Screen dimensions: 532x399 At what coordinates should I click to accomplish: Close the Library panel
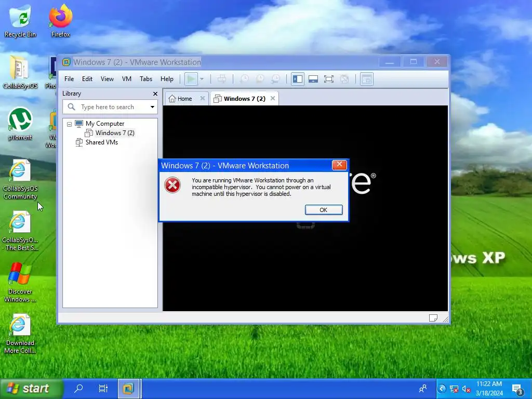point(155,94)
